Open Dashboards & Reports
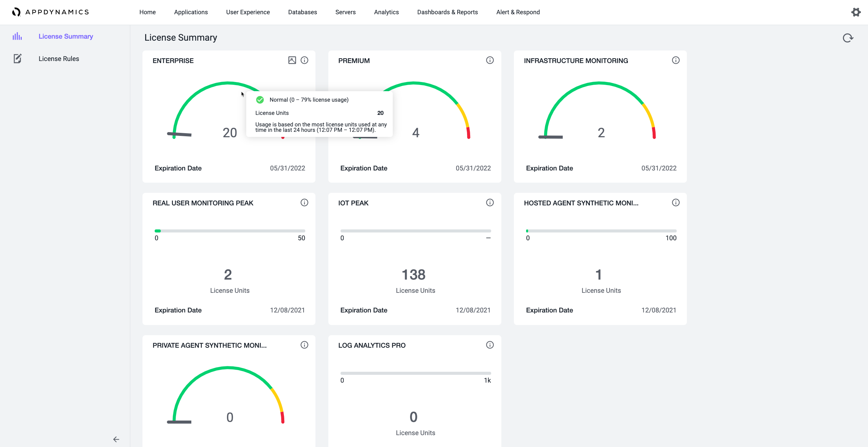868x447 pixels. click(x=447, y=12)
